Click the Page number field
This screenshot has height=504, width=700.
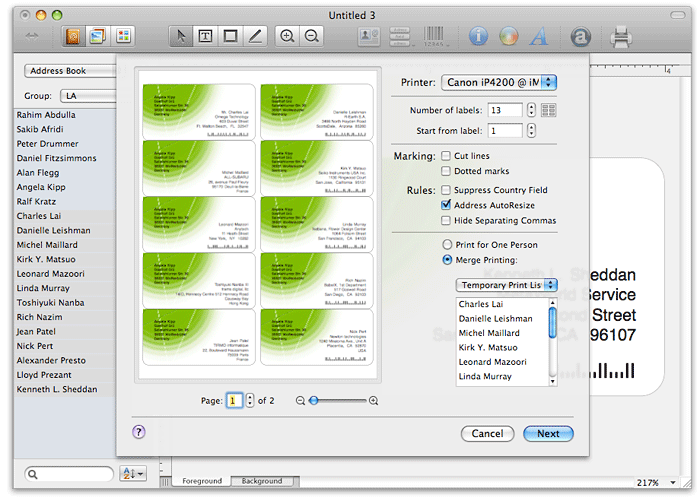(x=234, y=400)
